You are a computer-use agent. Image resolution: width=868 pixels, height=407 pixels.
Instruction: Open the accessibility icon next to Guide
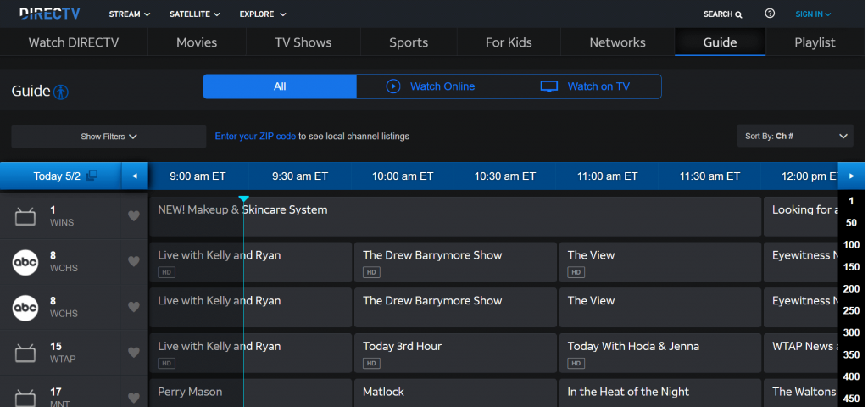pos(61,92)
